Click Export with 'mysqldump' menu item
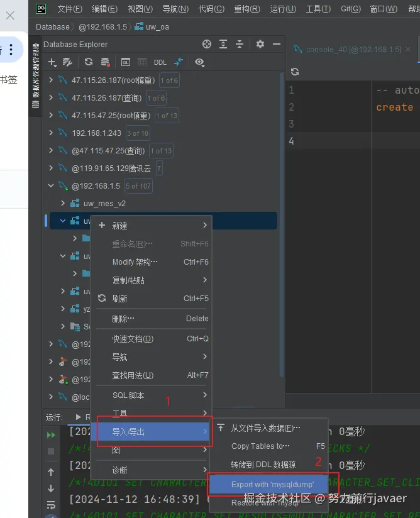This screenshot has width=420, height=518. (269, 484)
